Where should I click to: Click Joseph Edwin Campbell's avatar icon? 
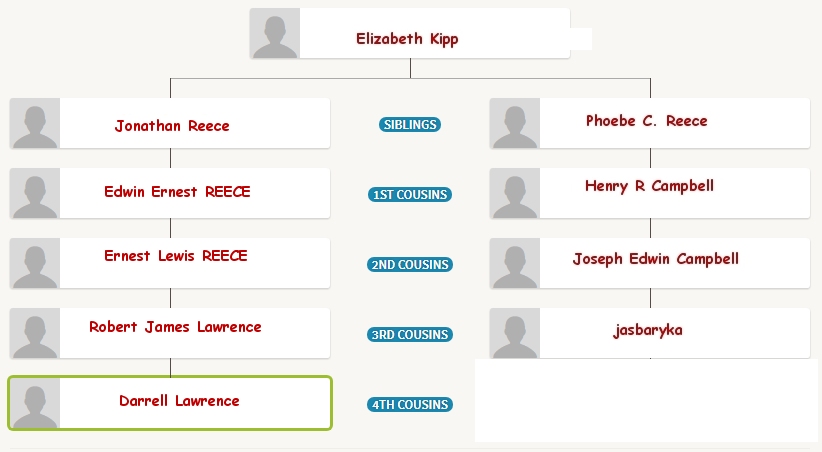515,263
